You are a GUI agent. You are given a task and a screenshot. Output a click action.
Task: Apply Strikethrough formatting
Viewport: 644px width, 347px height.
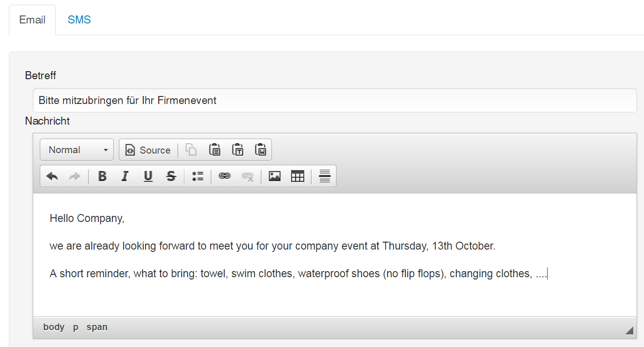pos(171,177)
